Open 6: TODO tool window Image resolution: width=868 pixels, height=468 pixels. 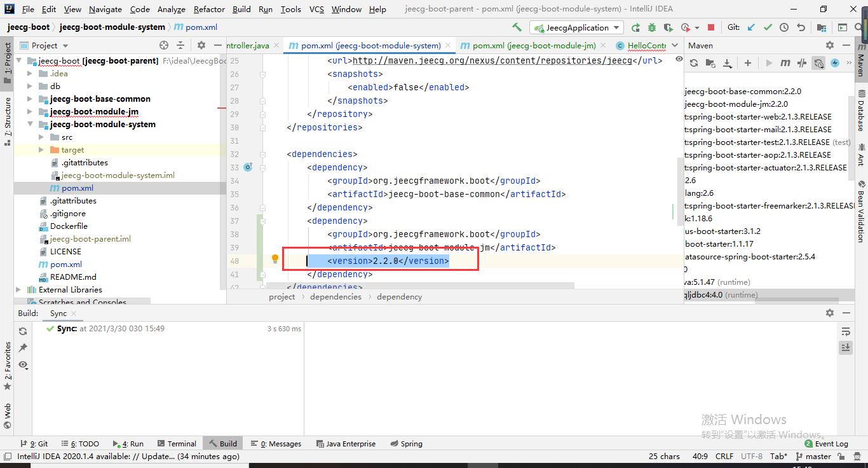tap(81, 444)
